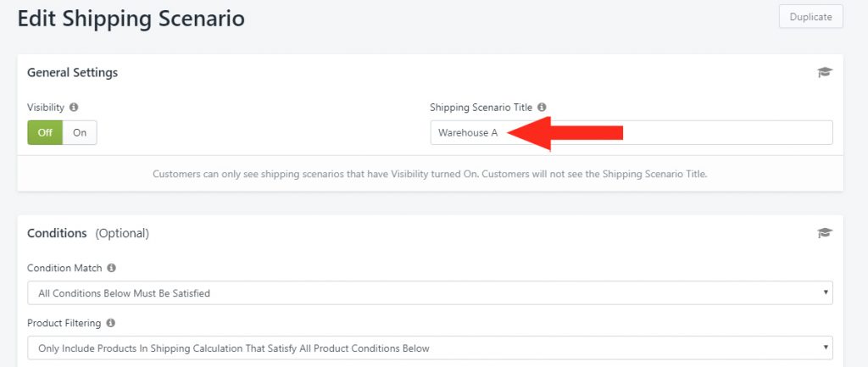
Task: Click the Visibility field label
Action: point(46,107)
